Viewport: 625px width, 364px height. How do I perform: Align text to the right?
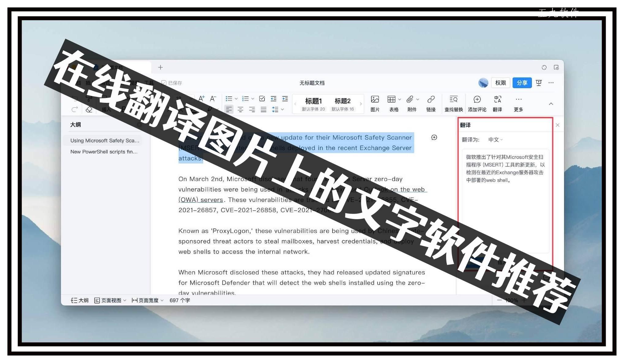tap(252, 109)
